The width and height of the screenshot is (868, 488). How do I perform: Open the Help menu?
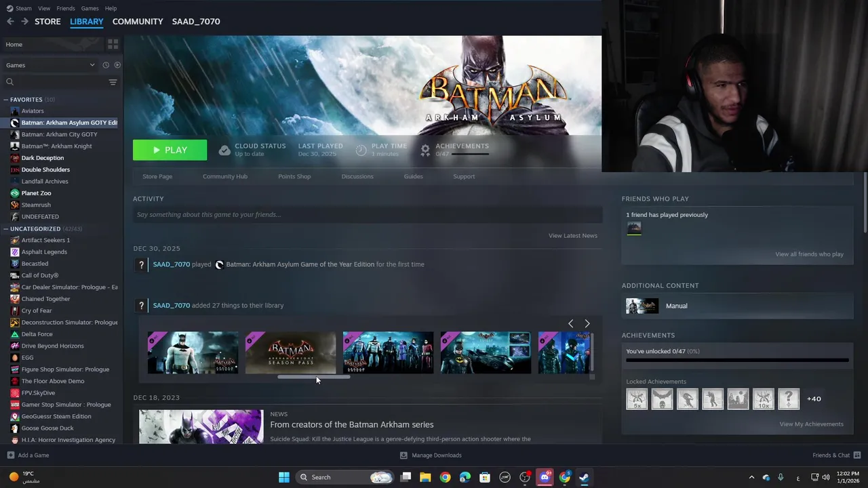[111, 8]
